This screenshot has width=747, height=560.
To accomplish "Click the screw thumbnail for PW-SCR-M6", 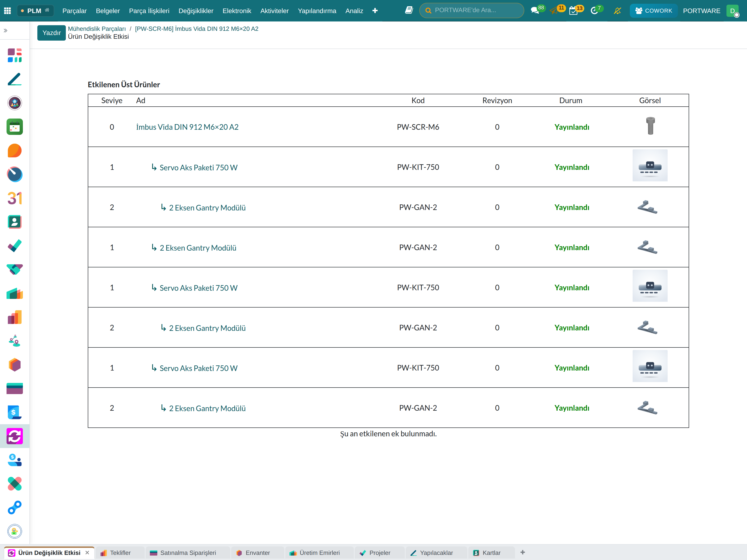I will tap(650, 126).
